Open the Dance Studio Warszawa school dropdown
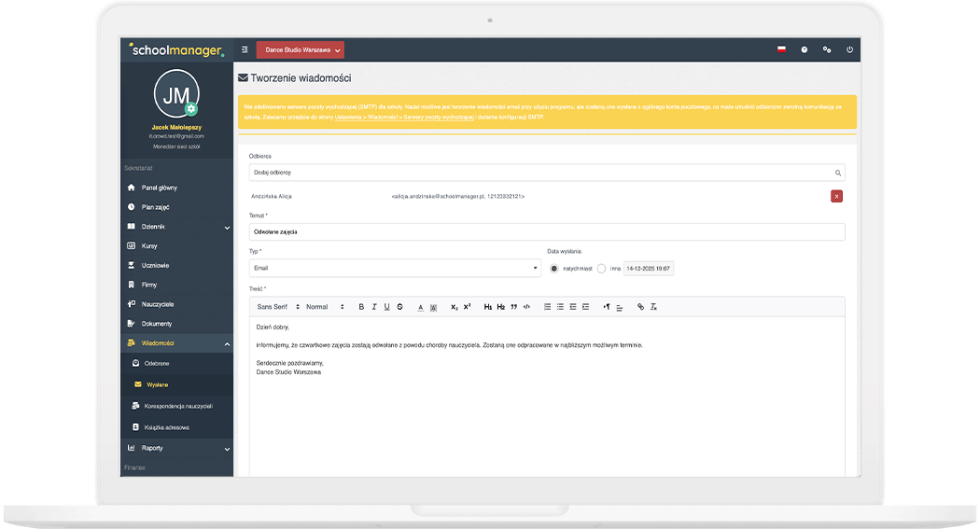The image size is (980, 529). click(x=300, y=49)
